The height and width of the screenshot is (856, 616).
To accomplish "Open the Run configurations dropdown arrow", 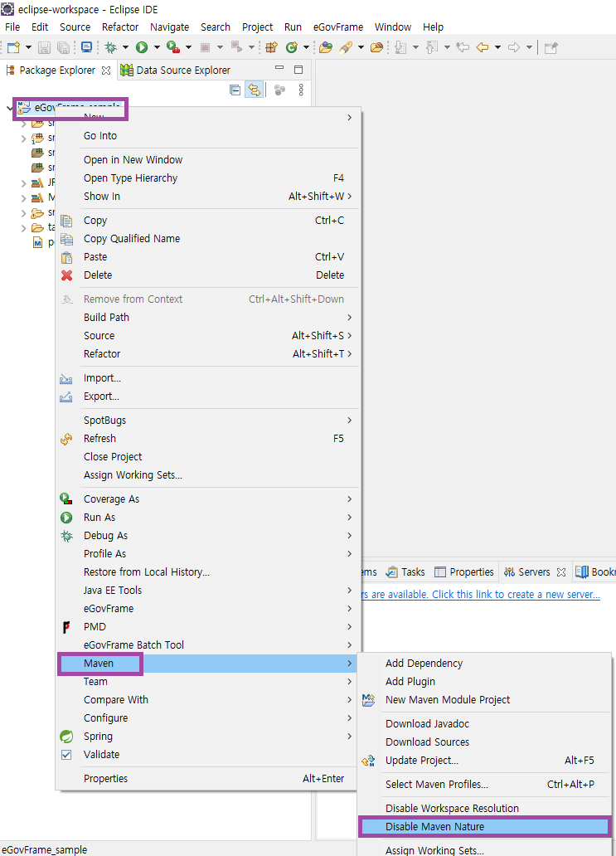I will click(x=157, y=47).
